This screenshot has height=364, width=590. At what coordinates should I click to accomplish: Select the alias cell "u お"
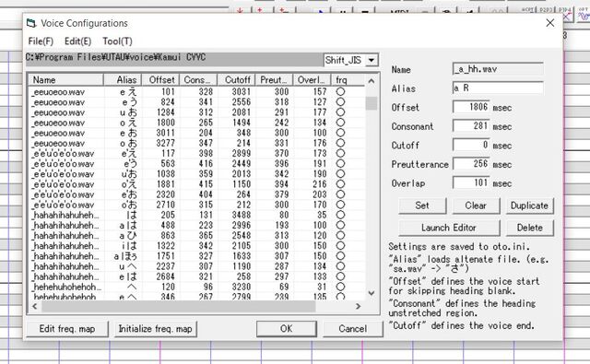point(129,112)
